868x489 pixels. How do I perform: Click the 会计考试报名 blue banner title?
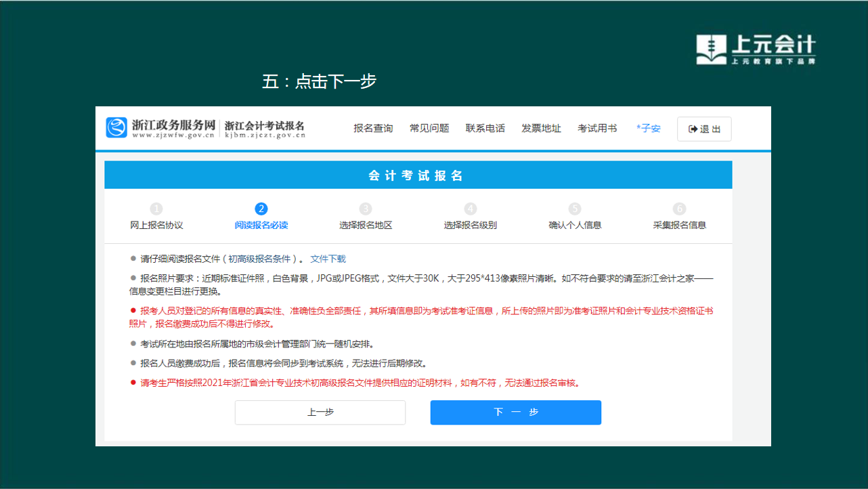pyautogui.click(x=416, y=175)
